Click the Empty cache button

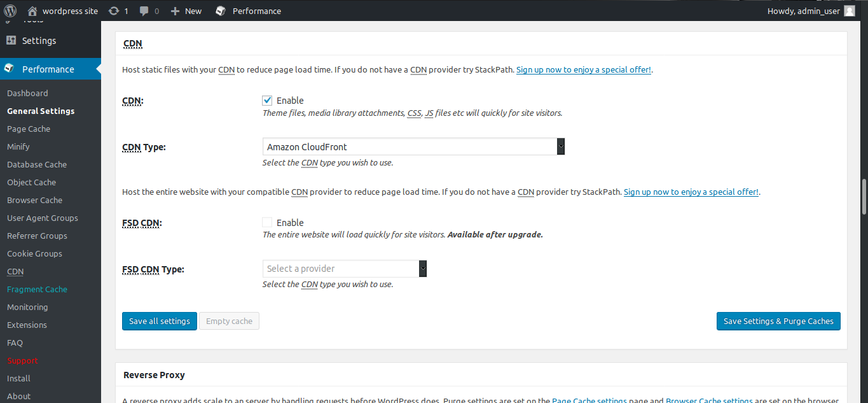pyautogui.click(x=229, y=322)
